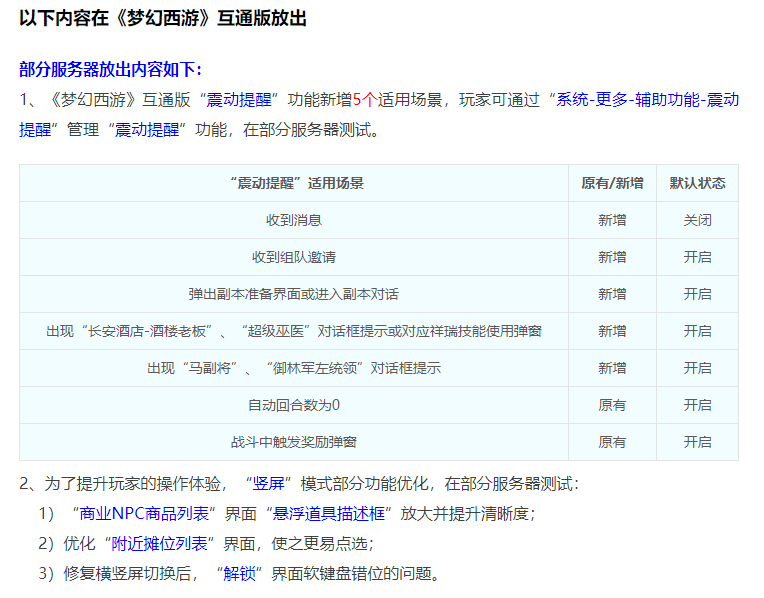Click '原有' in the '战斗中触发奖励弹窗' row
Viewport: 764px width, 598px height.
pyautogui.click(x=612, y=443)
